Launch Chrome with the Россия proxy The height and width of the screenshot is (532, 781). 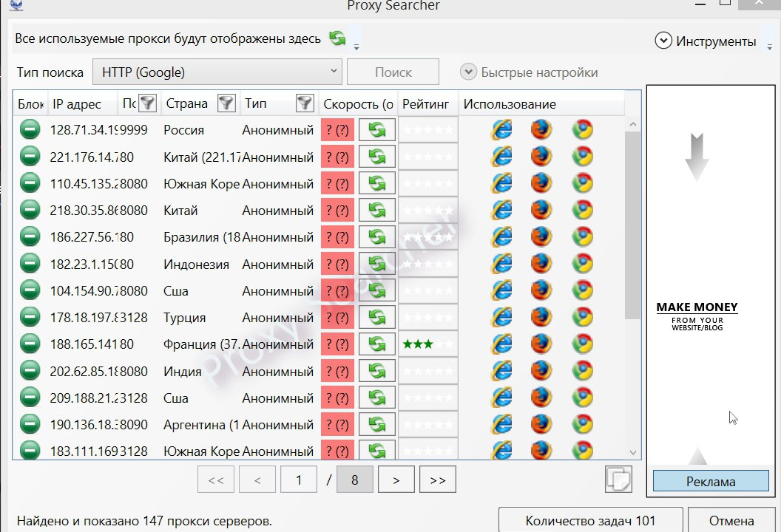[581, 129]
